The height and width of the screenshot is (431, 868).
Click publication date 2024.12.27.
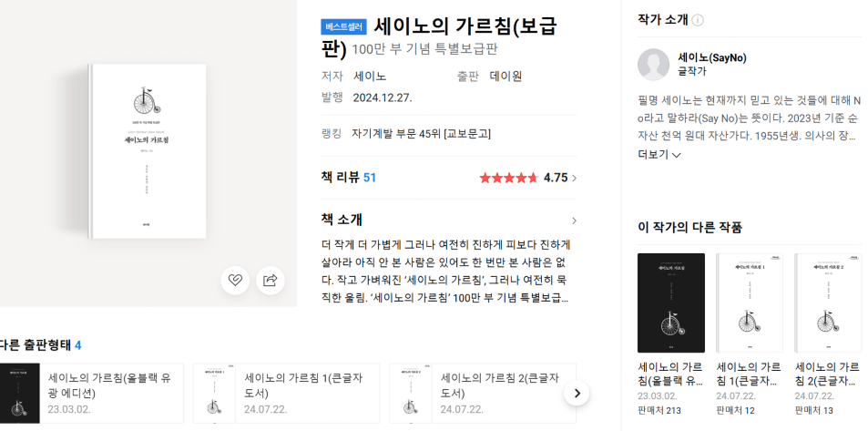(383, 98)
